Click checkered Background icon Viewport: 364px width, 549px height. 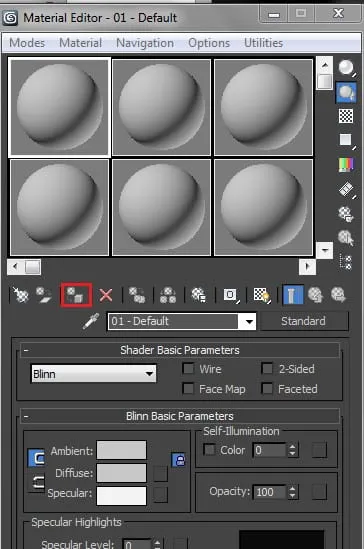tap(346, 116)
